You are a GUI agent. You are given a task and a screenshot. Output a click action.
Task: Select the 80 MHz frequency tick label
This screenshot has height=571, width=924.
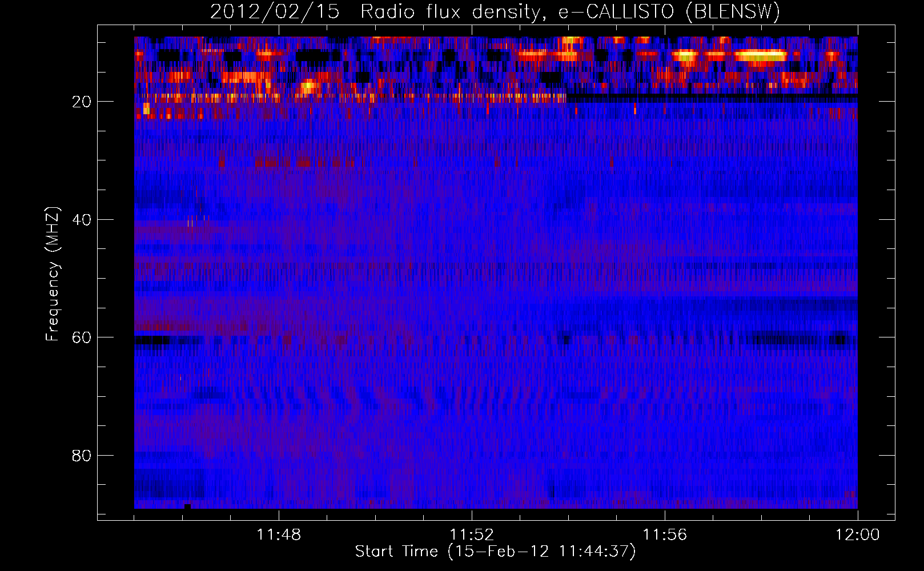tap(82, 456)
